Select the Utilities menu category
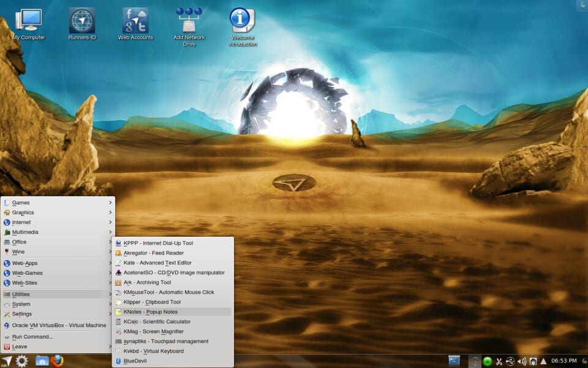Screen dimensions: 588x368 click(x=58, y=294)
